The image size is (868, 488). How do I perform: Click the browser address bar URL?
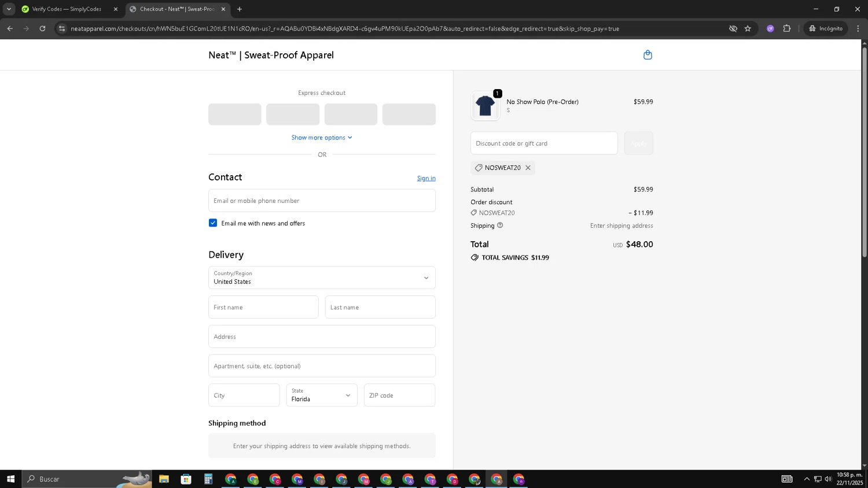pos(345,28)
